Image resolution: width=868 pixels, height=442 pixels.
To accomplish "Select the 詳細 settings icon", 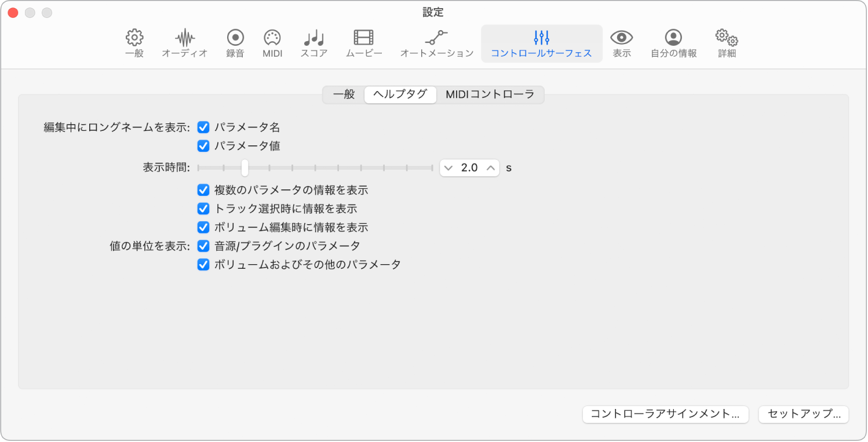I will click(x=725, y=43).
